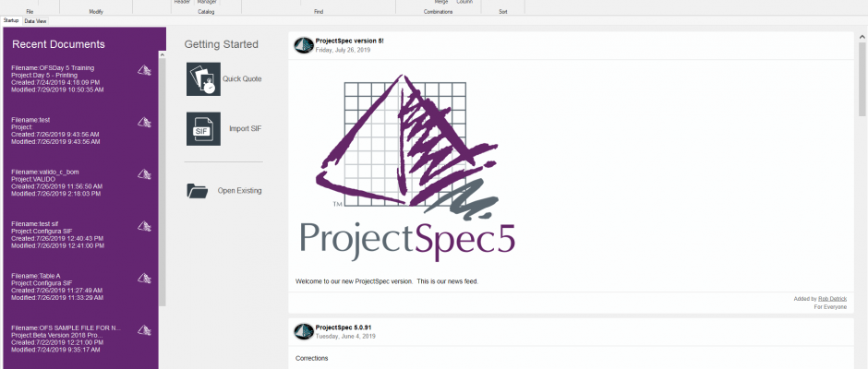Click 'Project:Day 5 - Printing' text
868x369 pixels.
pyautogui.click(x=44, y=76)
